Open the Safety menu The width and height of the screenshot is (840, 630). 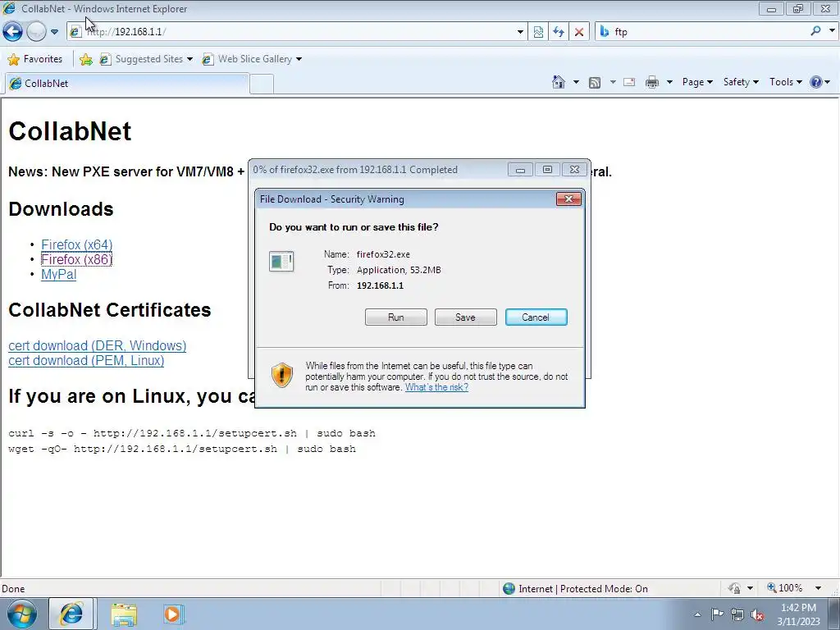pos(741,82)
